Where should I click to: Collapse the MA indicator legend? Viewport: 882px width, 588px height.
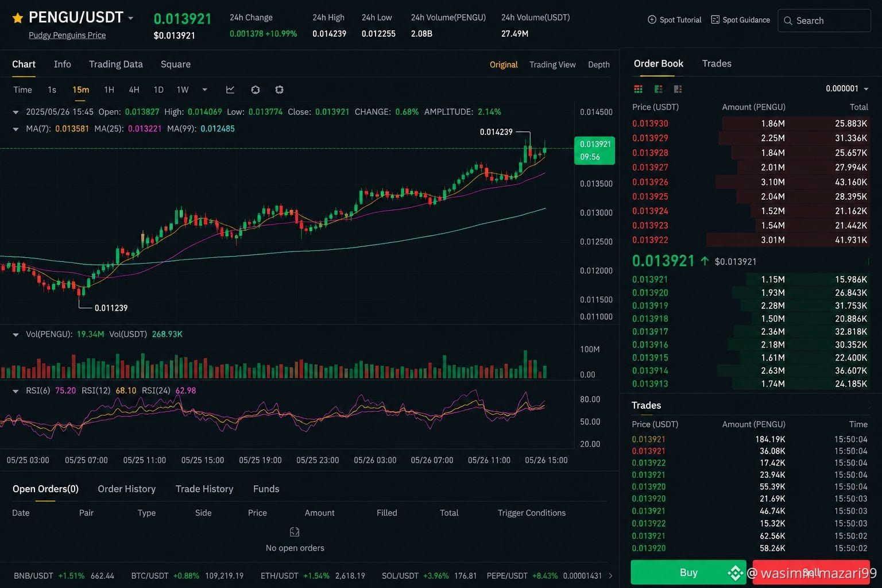click(16, 129)
